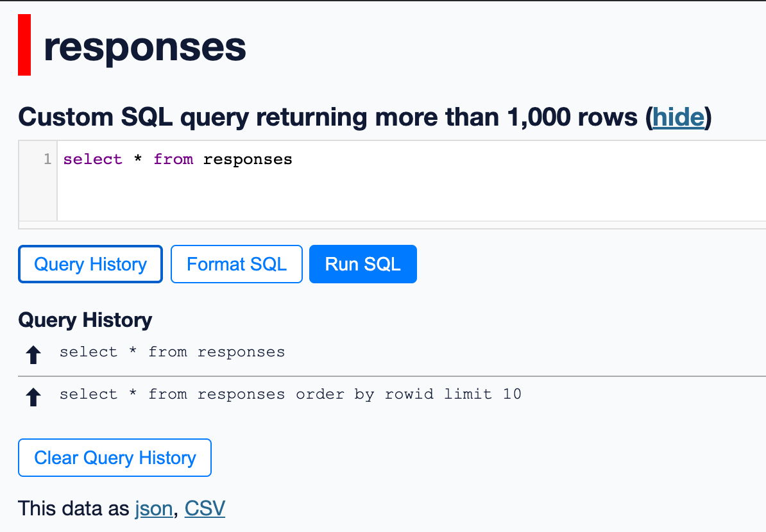Clear the query history
This screenshot has height=532, width=766.
(114, 457)
